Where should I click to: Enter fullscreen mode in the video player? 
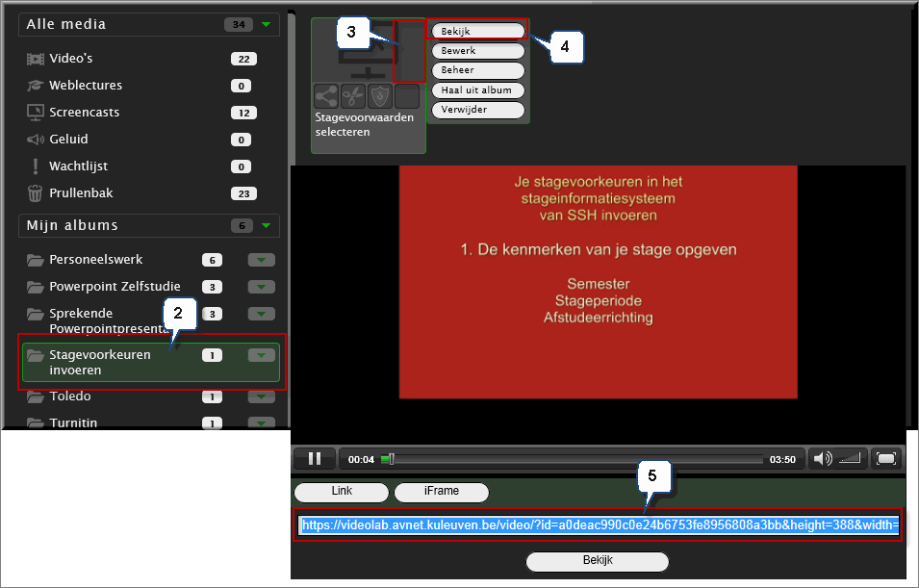(x=885, y=458)
